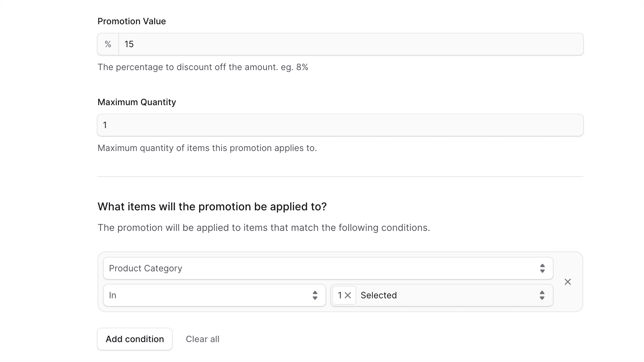Click Clear all to remove conditions
The width and height of the screenshot is (644, 362).
[x=202, y=339]
